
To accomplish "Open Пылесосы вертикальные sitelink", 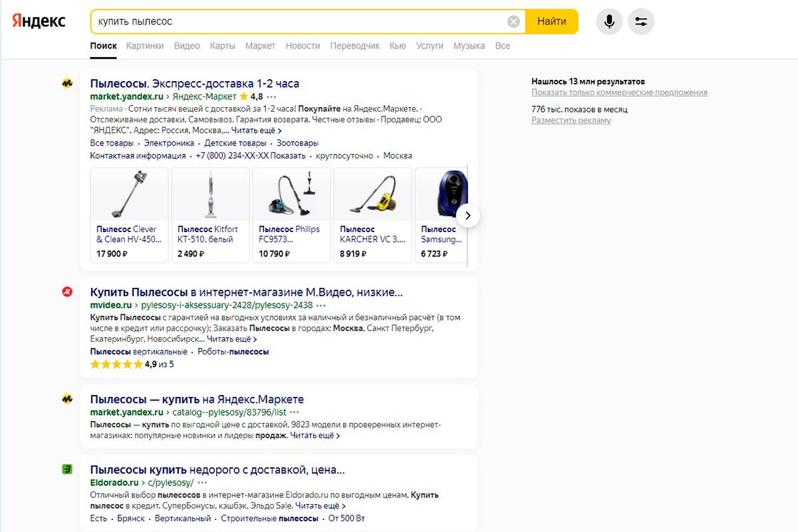I will coord(138,352).
